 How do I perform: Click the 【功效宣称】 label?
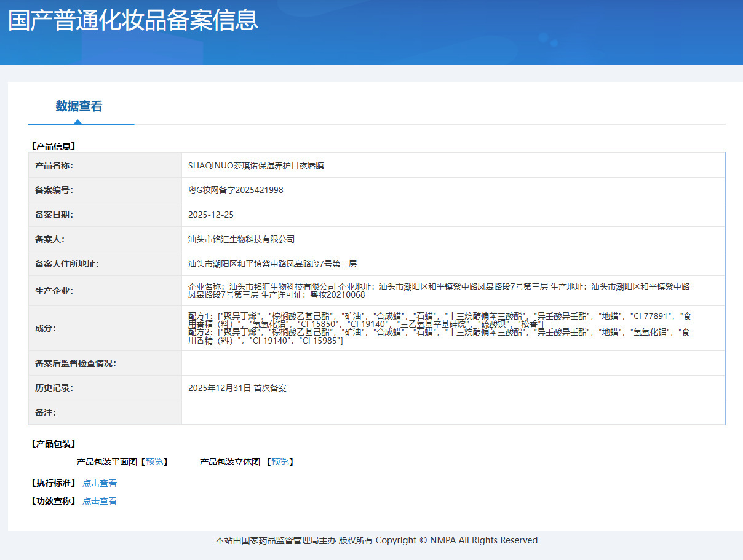point(52,501)
